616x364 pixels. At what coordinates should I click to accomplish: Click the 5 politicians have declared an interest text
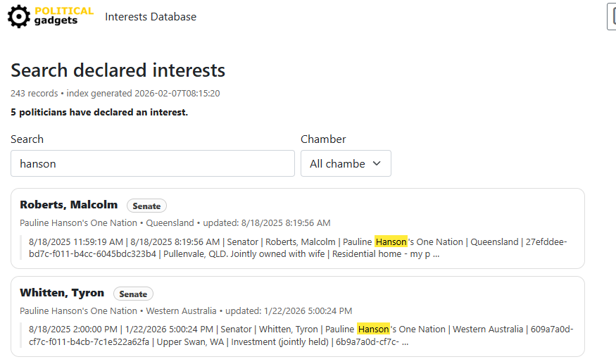pyautogui.click(x=99, y=113)
